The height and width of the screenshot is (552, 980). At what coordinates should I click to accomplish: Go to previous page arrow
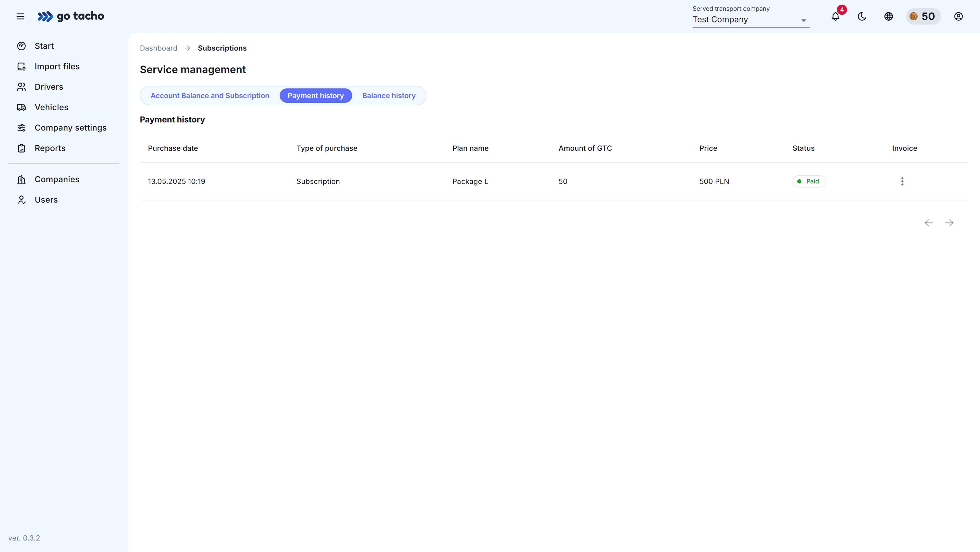[929, 223]
